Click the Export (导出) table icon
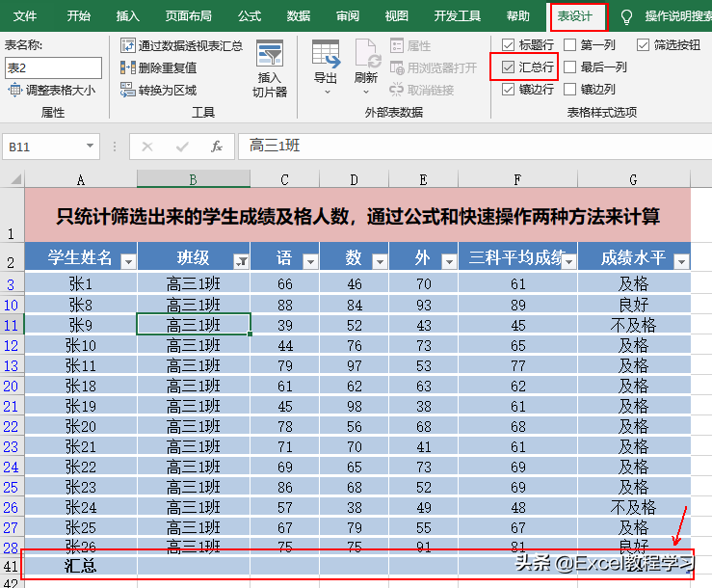The width and height of the screenshot is (712, 588). (x=326, y=58)
